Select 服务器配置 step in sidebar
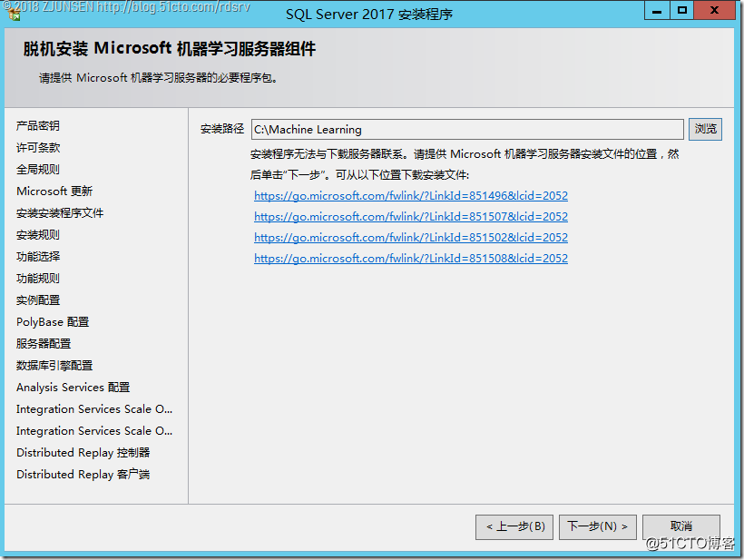The width and height of the screenshot is (744, 560). (44, 344)
